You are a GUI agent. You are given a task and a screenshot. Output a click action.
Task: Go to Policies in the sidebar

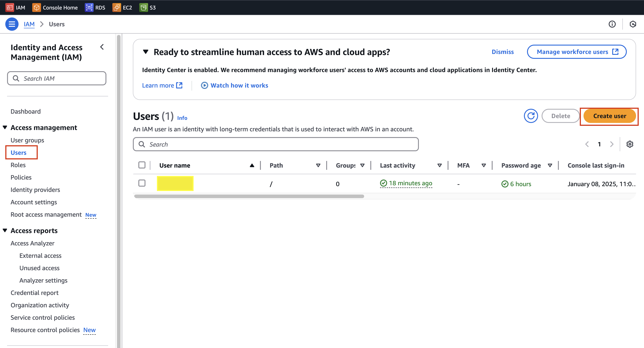click(x=21, y=177)
